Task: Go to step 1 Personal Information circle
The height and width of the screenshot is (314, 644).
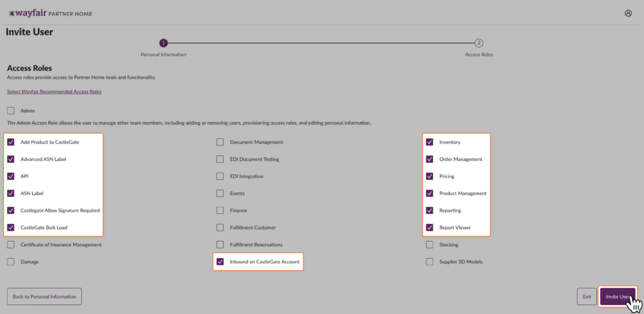Action: coord(164,43)
